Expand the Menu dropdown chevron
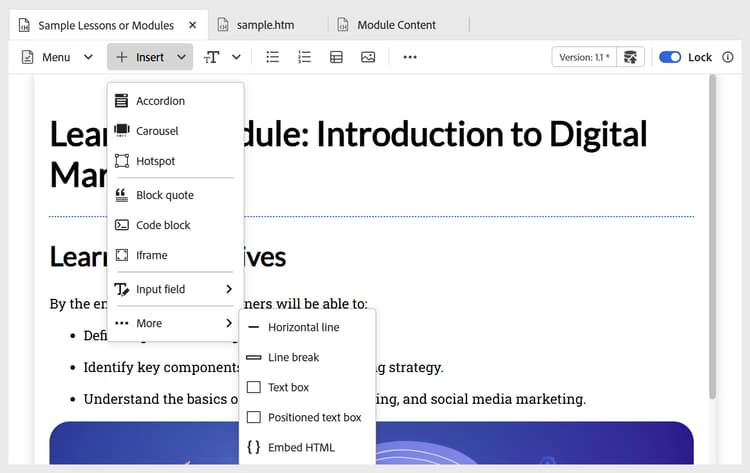The height and width of the screenshot is (473, 750). [x=88, y=57]
